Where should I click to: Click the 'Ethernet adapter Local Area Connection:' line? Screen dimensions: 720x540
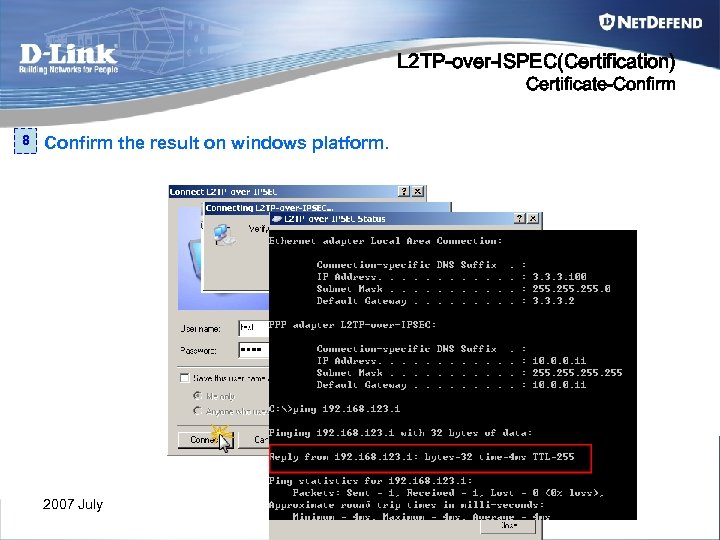click(386, 241)
